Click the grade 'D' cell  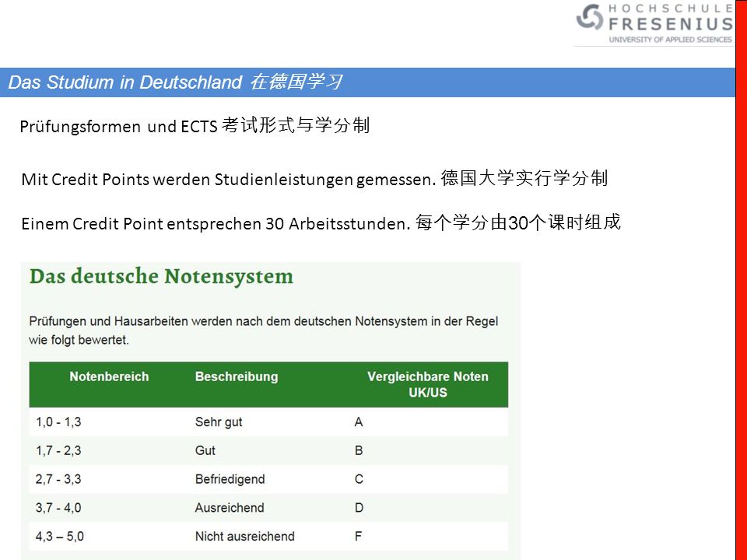[359, 508]
